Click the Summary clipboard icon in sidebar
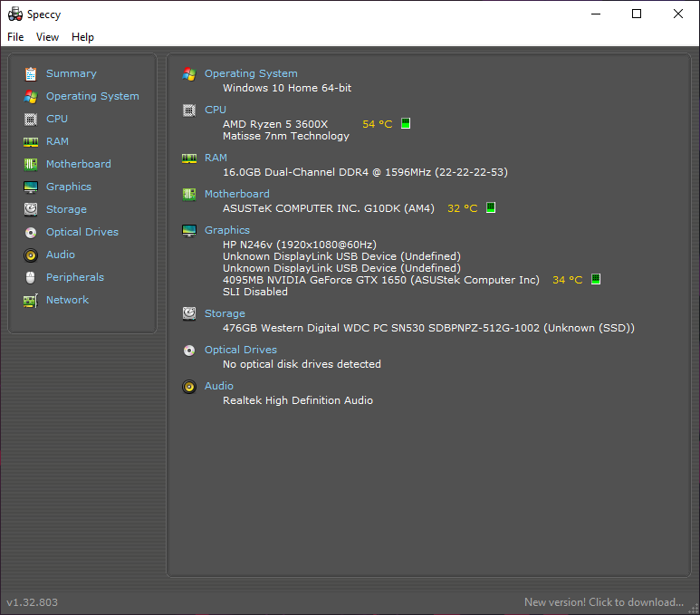 point(31,73)
